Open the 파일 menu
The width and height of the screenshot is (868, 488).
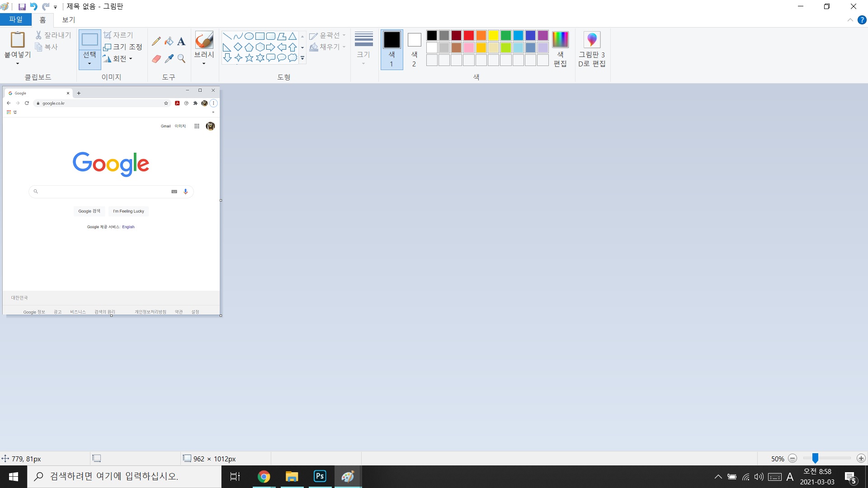coord(15,20)
